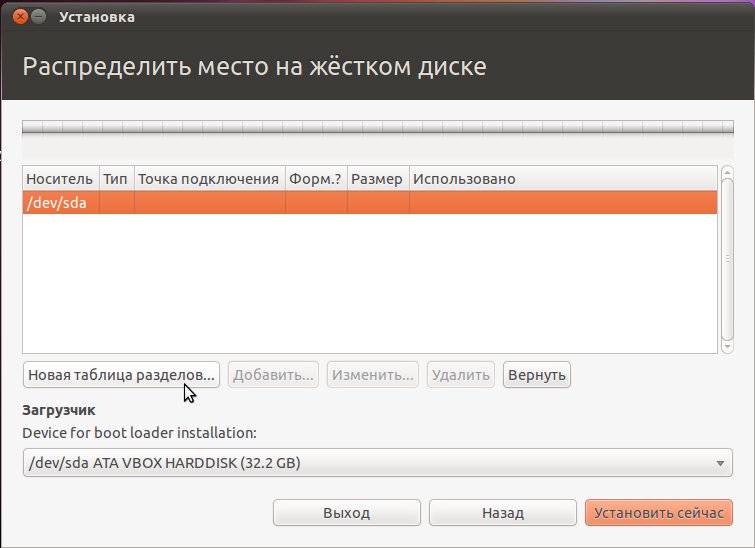Click the Точка подключения column header
755x548 pixels.
(x=210, y=179)
